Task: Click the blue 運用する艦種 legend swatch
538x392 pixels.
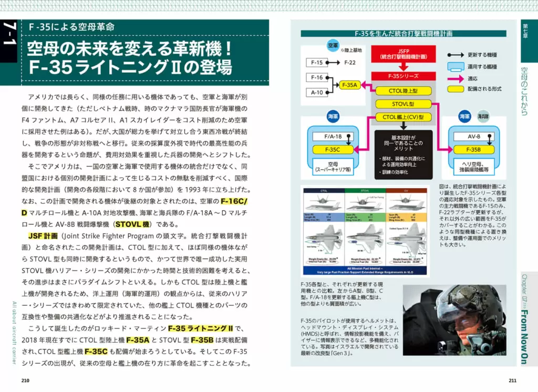Action: coord(456,67)
